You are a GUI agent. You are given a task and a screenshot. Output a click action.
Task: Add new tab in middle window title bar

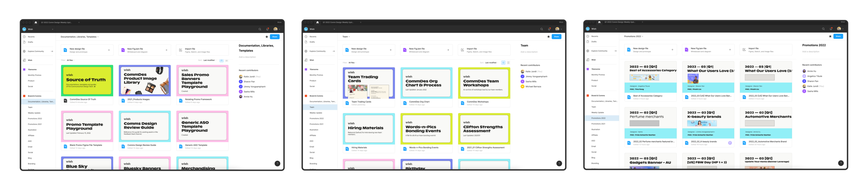point(361,23)
